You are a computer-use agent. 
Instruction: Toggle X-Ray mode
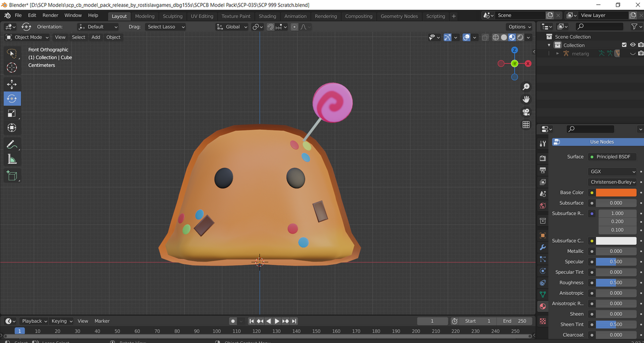point(485,37)
